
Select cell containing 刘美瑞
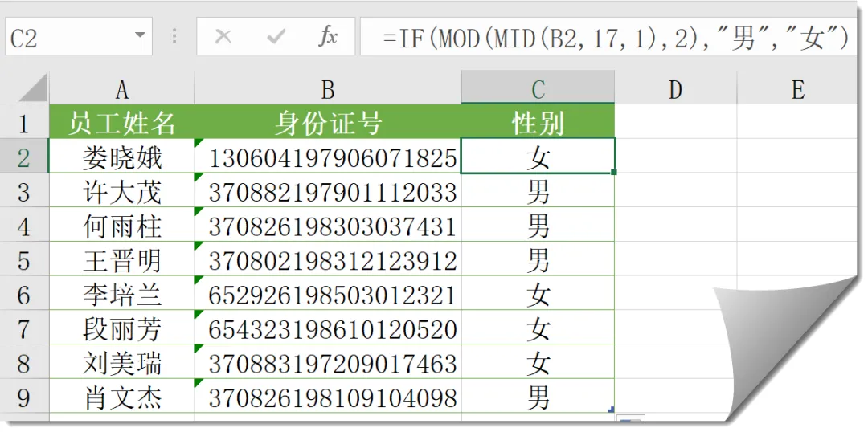click(122, 362)
